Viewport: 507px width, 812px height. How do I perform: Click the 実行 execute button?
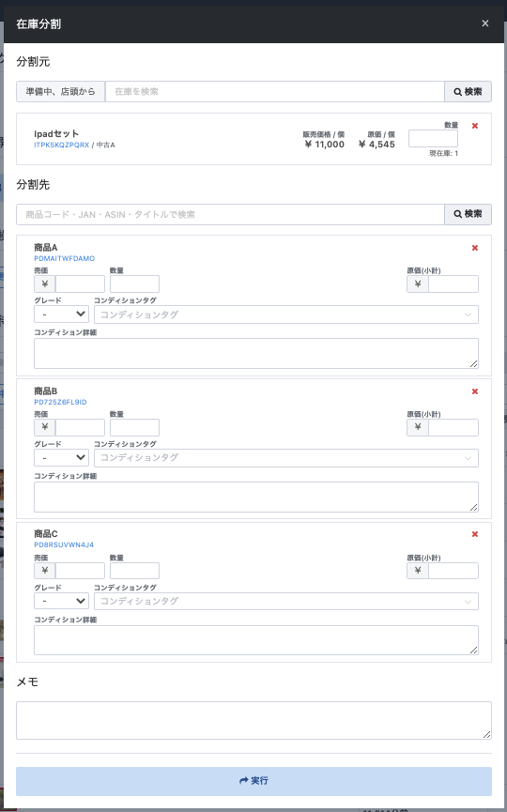pos(253,781)
